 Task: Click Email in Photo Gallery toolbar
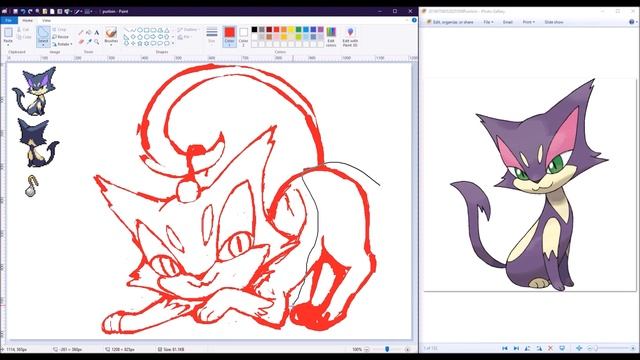click(x=507, y=22)
